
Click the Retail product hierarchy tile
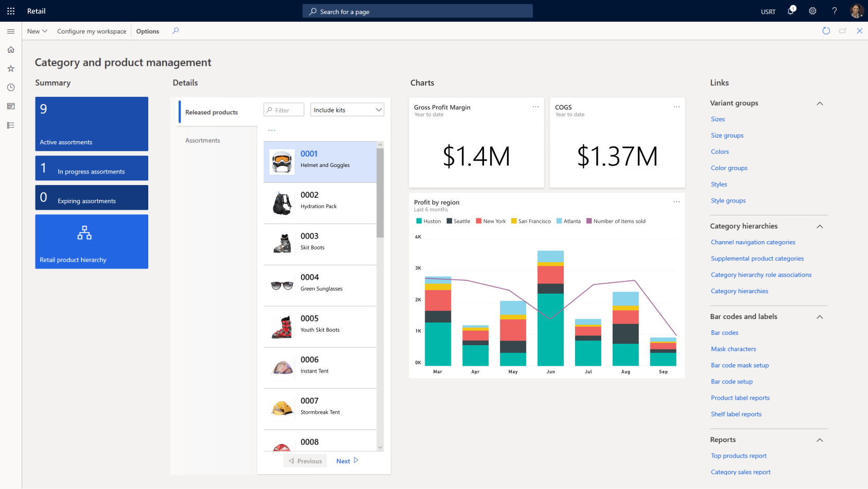tap(92, 241)
